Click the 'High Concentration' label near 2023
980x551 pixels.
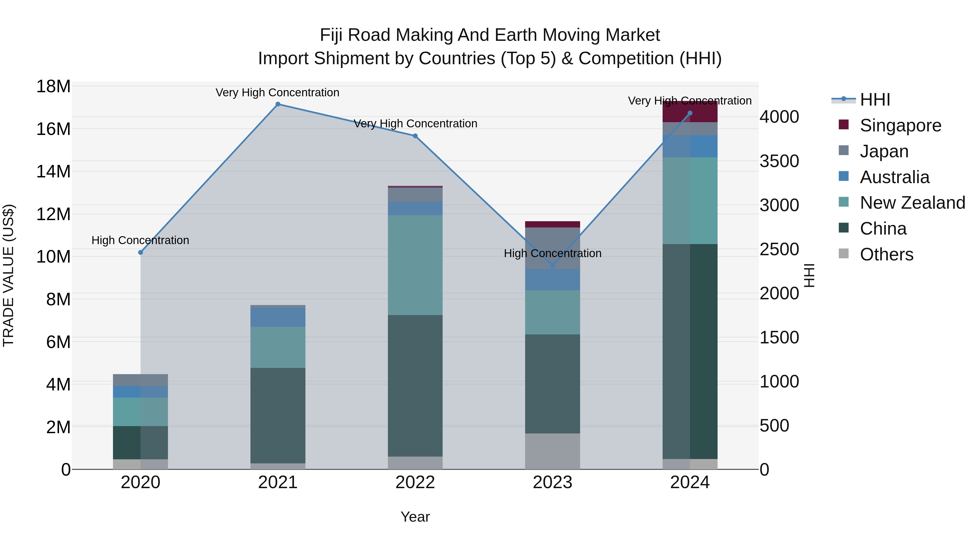coord(553,253)
